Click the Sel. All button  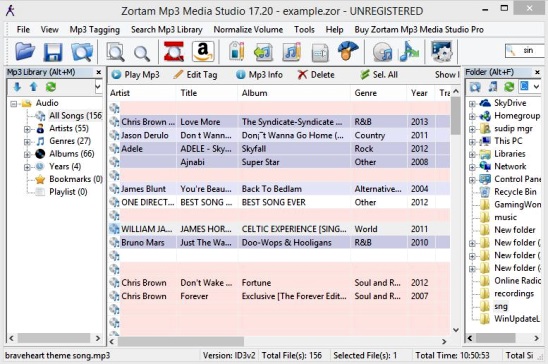tap(379, 75)
